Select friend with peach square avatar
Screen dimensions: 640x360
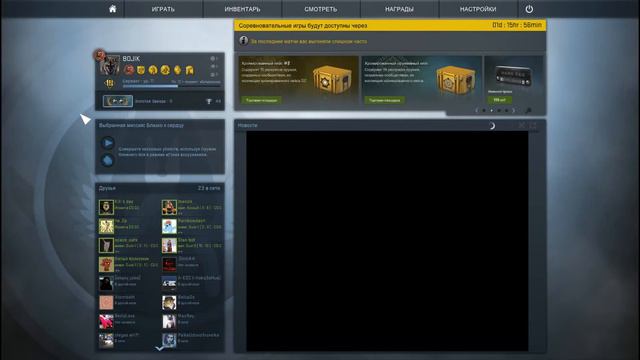point(106,302)
